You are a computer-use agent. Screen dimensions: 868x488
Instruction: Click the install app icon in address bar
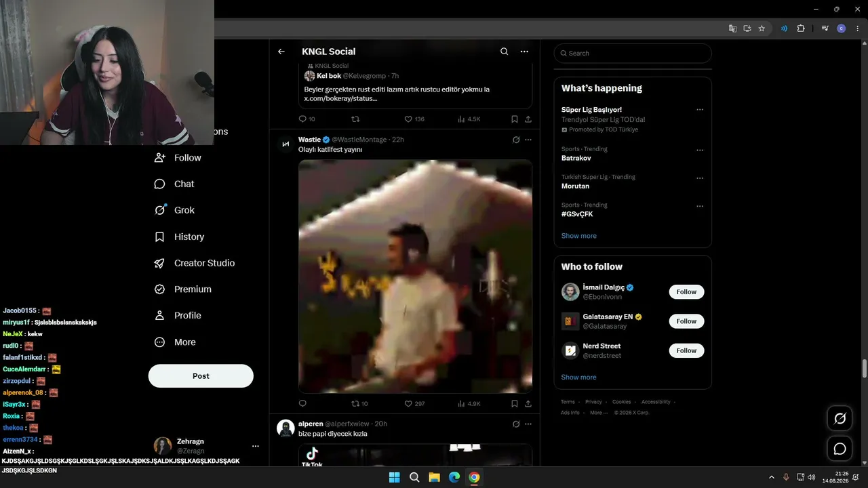click(747, 28)
